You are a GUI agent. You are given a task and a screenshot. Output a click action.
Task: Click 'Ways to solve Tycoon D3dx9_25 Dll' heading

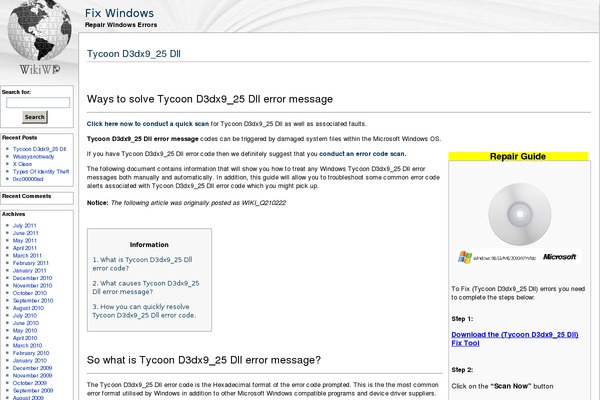tap(210, 99)
